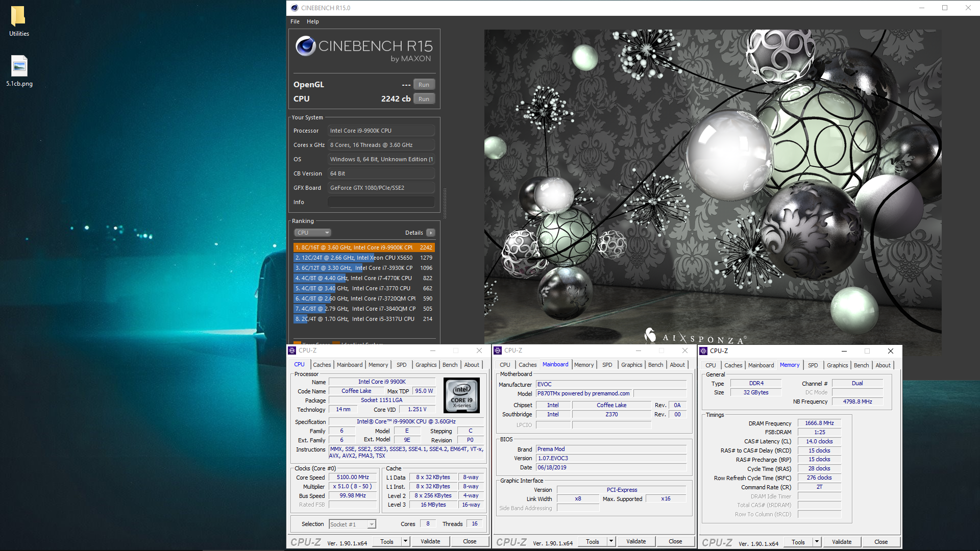
Task: Open the CPU ranking type dropdown
Action: [312, 233]
